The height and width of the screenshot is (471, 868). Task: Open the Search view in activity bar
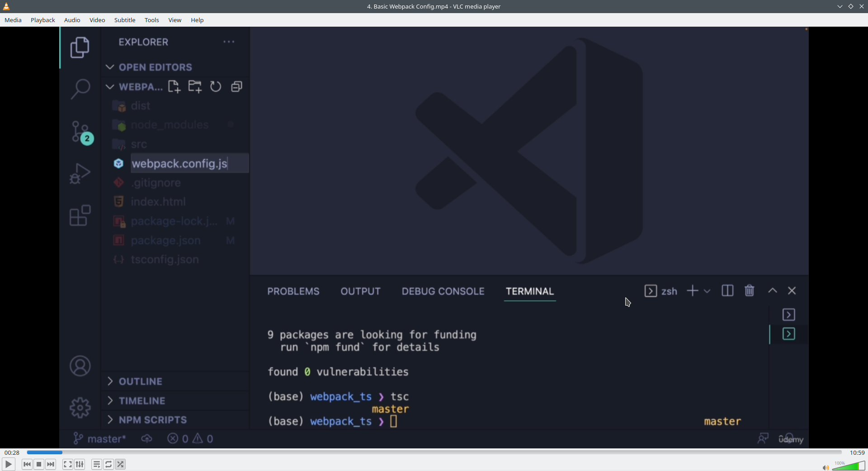tap(80, 89)
